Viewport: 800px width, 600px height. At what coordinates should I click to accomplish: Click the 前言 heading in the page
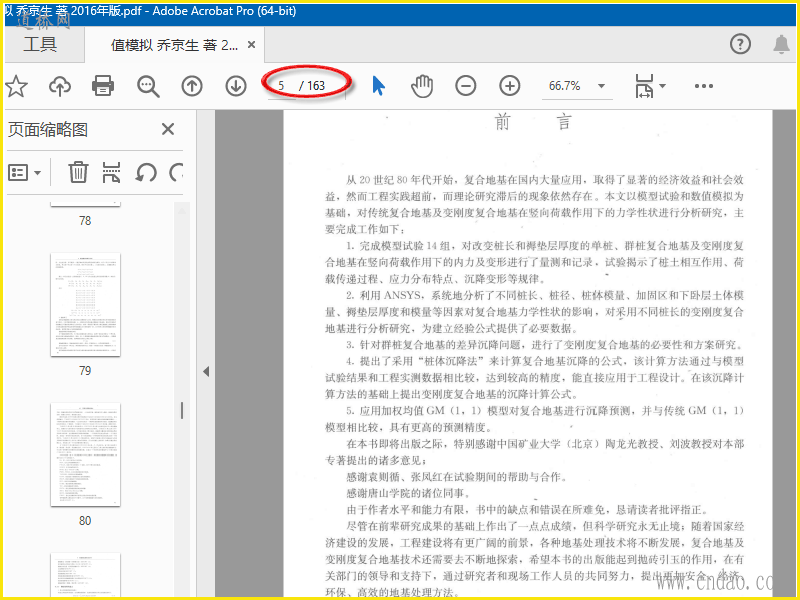(x=533, y=122)
